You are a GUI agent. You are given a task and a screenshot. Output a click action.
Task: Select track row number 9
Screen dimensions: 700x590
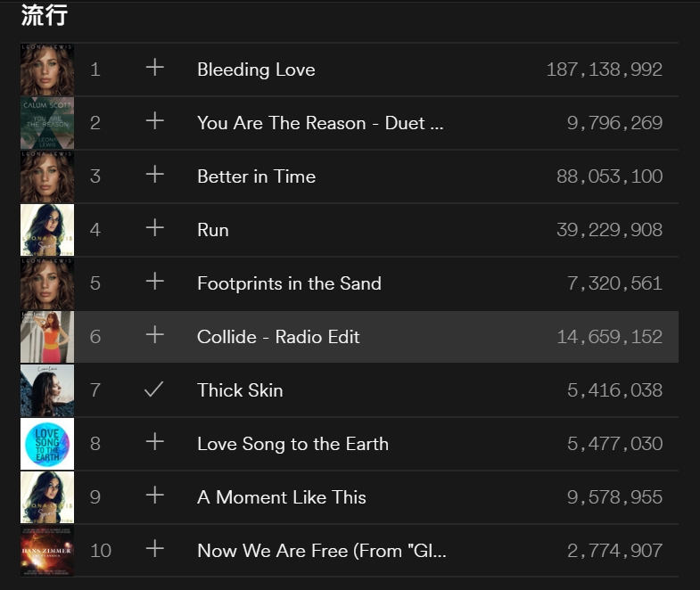[x=95, y=497]
